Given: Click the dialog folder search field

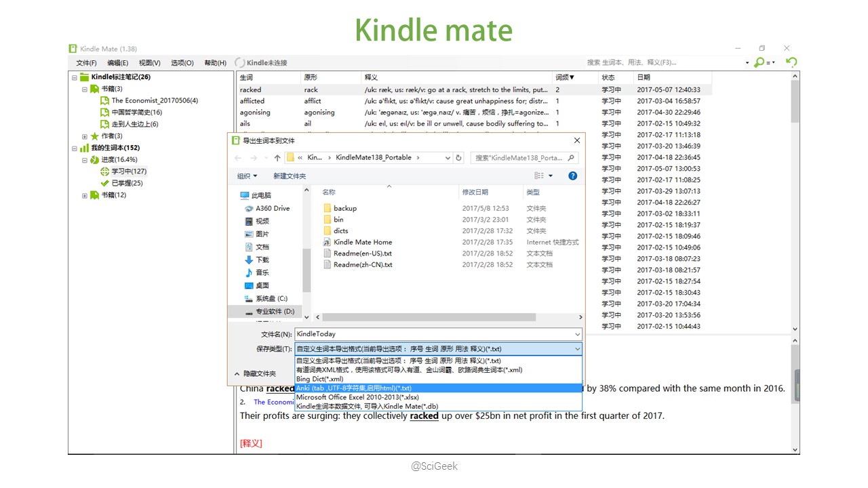Looking at the screenshot, I should (524, 157).
